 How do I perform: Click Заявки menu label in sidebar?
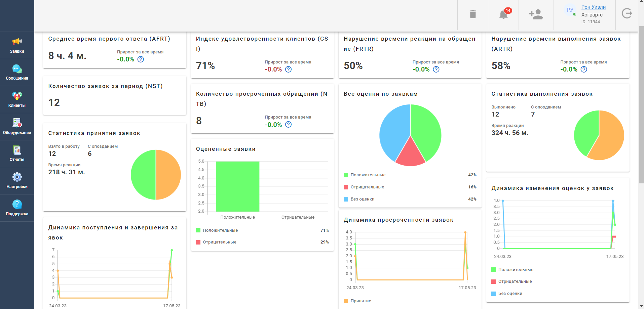click(x=17, y=51)
